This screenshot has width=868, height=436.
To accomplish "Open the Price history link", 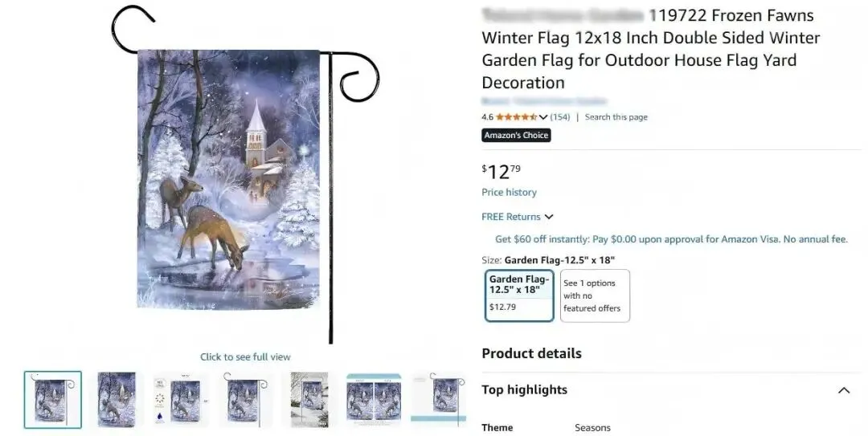I will 509,193.
